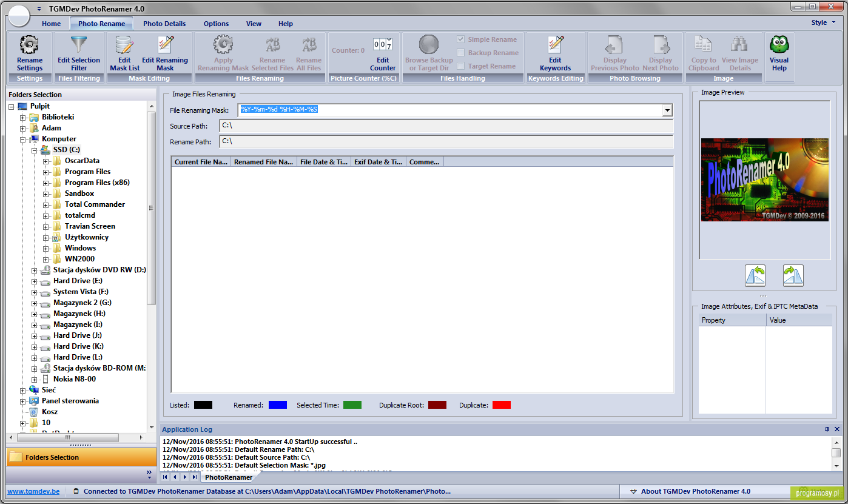
Task: Expand the Biblioteki tree node
Action: point(23,117)
